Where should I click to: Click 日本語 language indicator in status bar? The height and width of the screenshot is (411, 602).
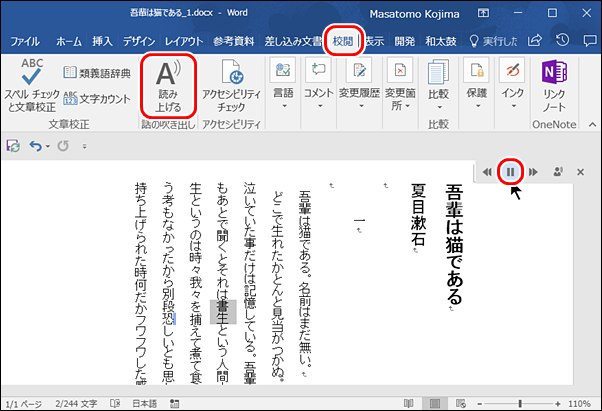pyautogui.click(x=144, y=404)
